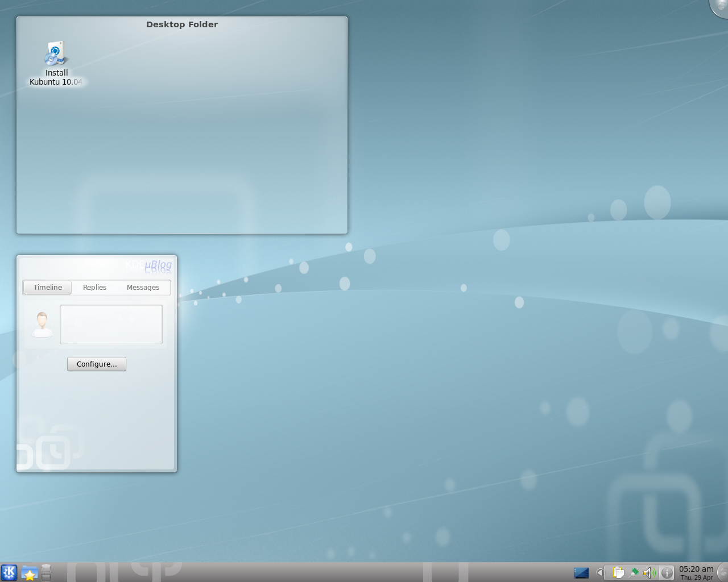Switch to the Messages tab
This screenshot has height=582, width=728.
pyautogui.click(x=143, y=288)
